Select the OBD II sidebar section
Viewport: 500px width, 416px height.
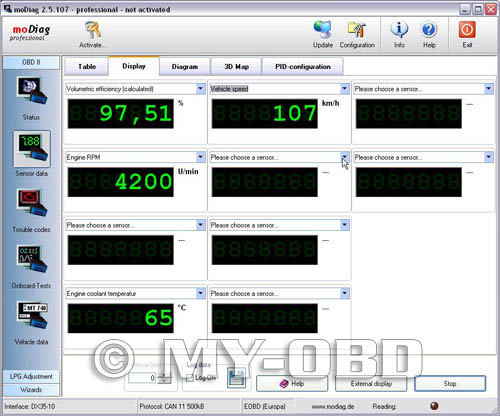(31, 62)
